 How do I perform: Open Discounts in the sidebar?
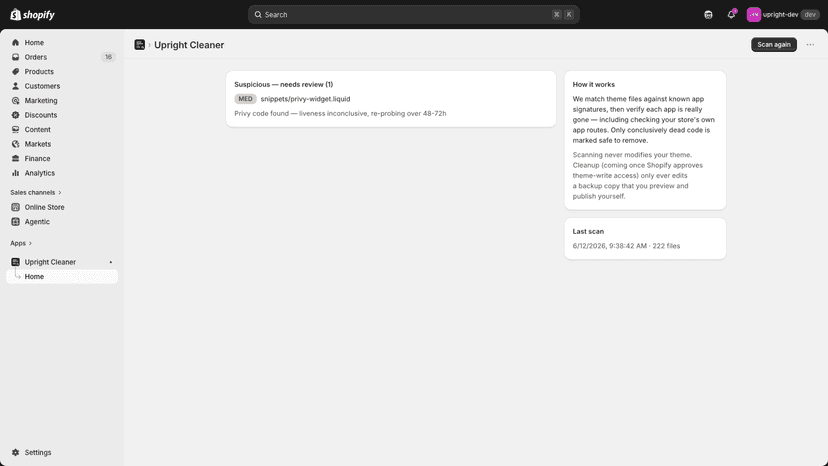62,115
